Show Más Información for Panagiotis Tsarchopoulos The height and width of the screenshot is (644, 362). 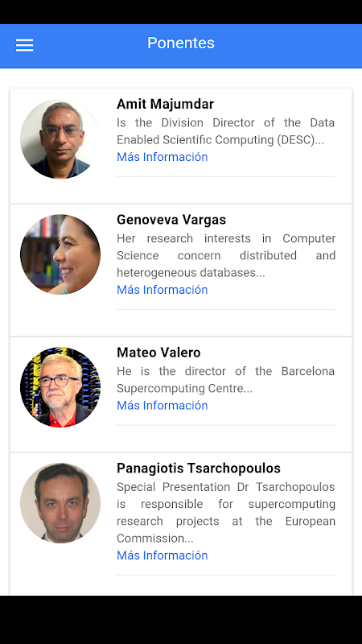click(x=162, y=555)
